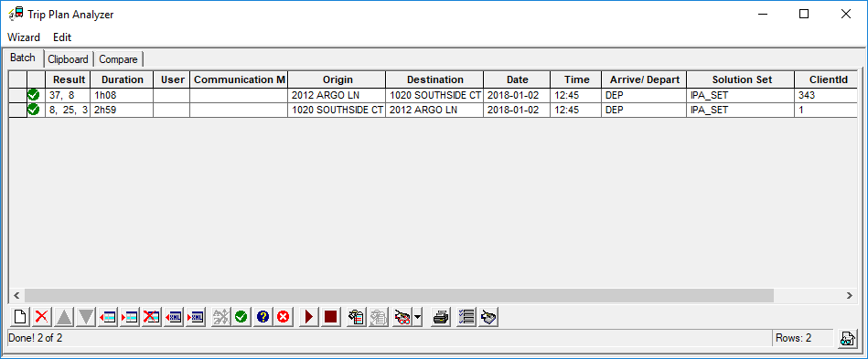
Task: Select the '37, 8' result cell
Action: 68,95
